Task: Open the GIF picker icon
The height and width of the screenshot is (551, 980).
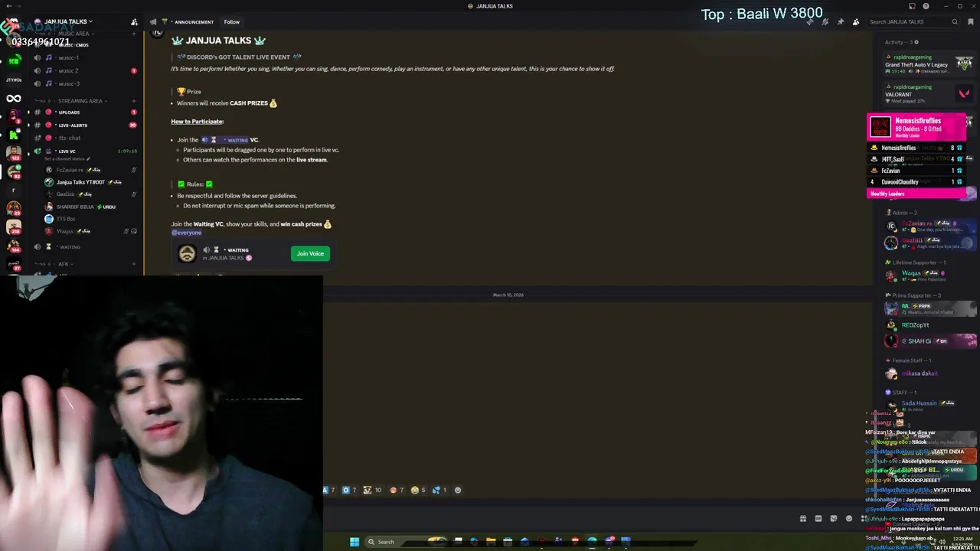Action: coord(818,519)
